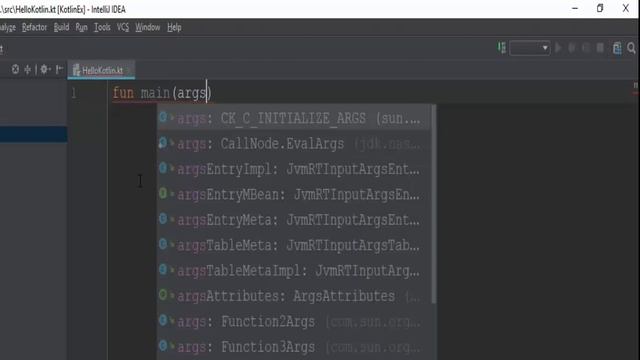Select suggestion argsTableMetaImpl
This screenshot has height=360, width=640.
293,271
